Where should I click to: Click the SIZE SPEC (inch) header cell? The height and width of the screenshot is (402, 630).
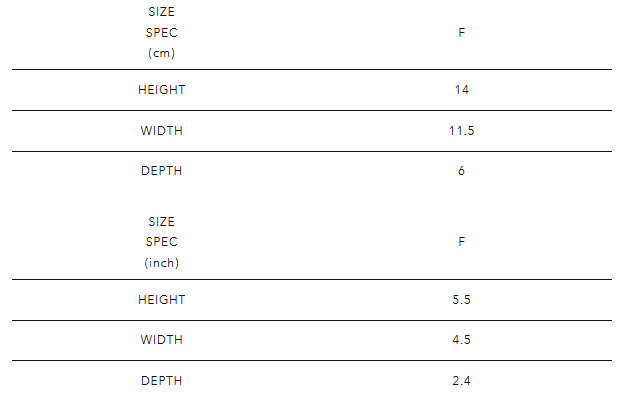[x=161, y=242]
